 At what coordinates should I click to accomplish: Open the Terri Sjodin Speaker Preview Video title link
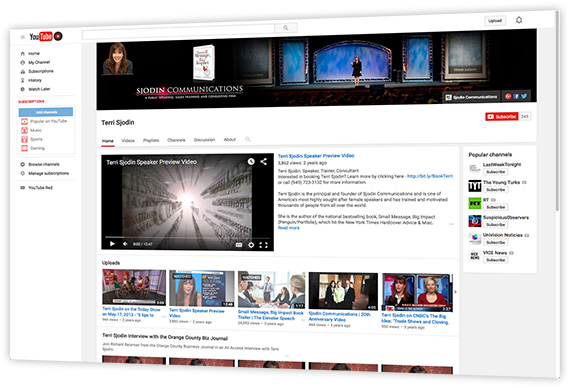tap(316, 156)
